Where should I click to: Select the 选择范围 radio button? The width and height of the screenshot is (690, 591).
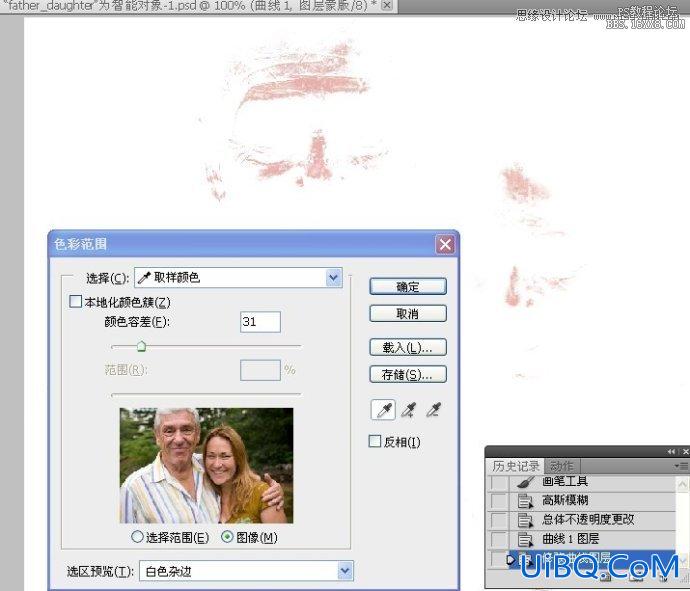click(x=137, y=536)
